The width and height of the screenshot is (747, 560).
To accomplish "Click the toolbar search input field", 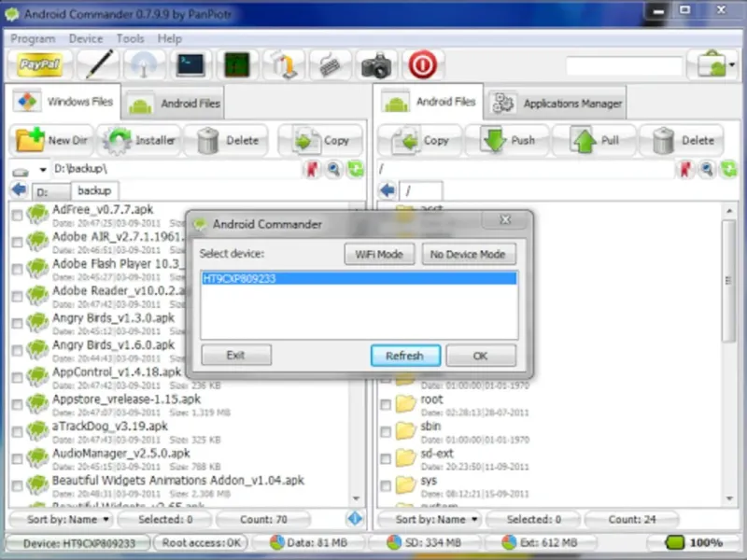I will [x=624, y=65].
